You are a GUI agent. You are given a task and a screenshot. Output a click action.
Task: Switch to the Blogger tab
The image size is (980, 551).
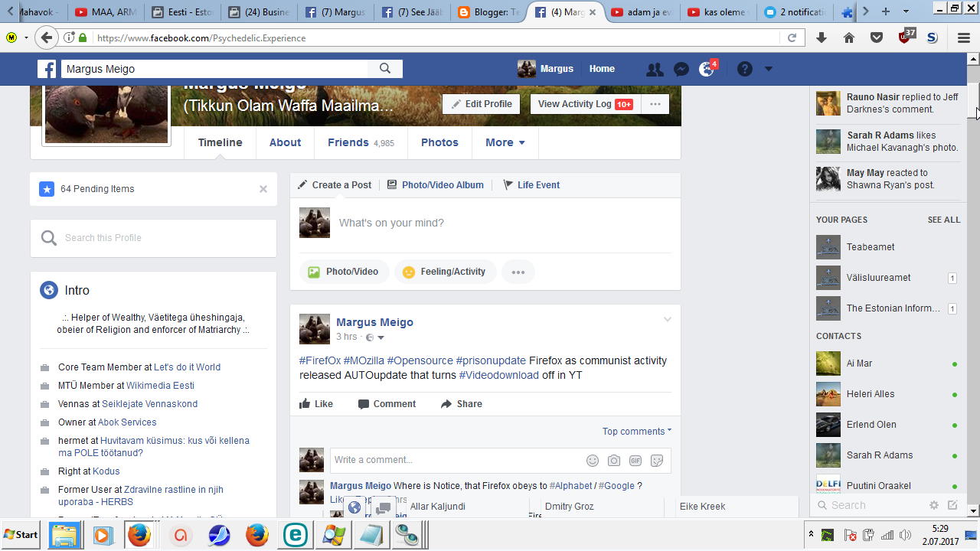(487, 12)
